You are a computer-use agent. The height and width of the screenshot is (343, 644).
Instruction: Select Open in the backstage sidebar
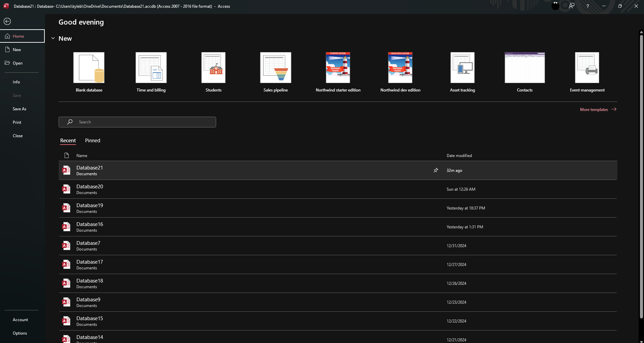point(22,63)
